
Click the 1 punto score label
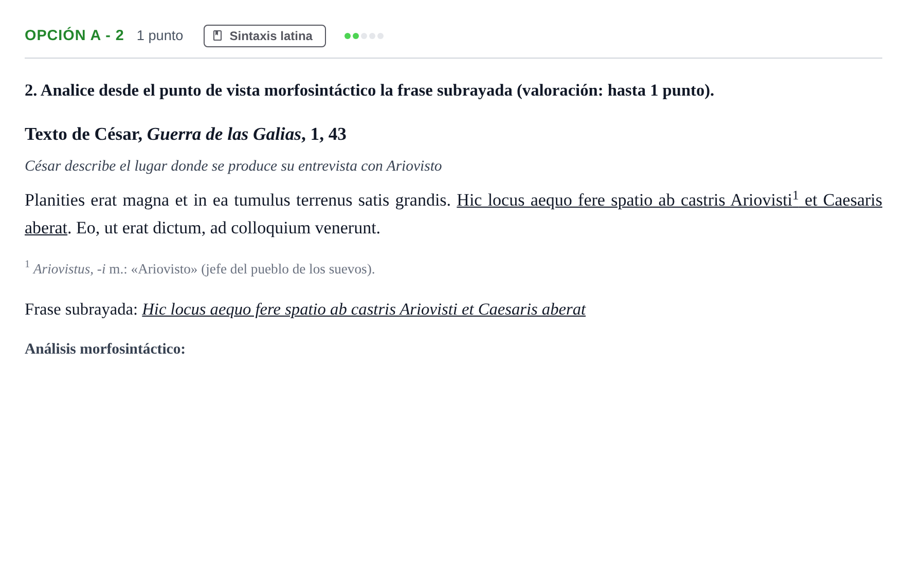click(160, 35)
